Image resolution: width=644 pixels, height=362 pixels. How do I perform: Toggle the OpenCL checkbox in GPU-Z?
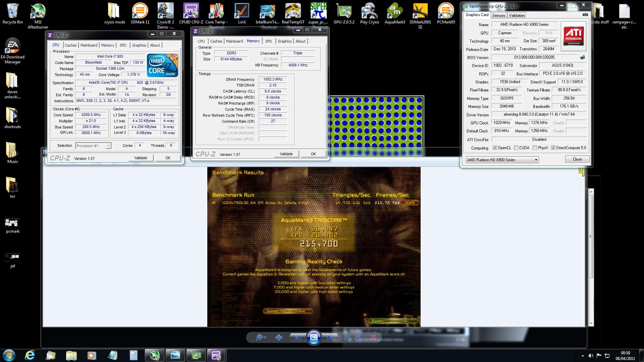pos(495,148)
